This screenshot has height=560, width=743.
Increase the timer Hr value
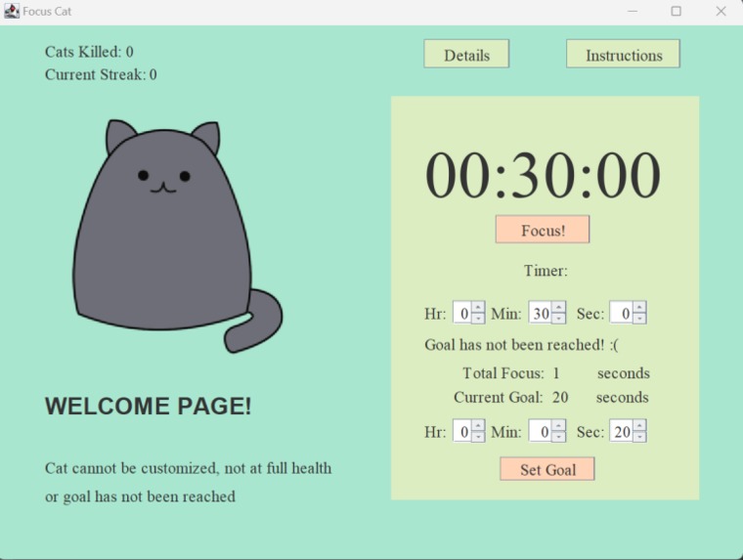[x=478, y=308]
